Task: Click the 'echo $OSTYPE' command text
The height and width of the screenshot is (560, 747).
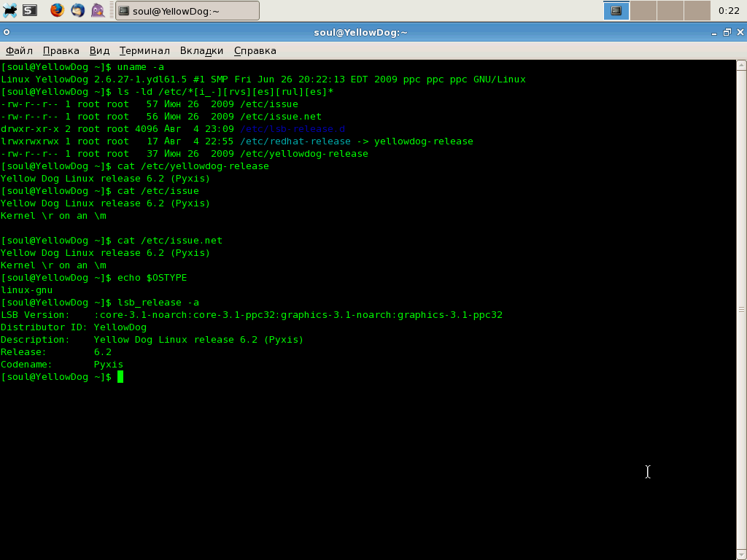Action: [152, 278]
